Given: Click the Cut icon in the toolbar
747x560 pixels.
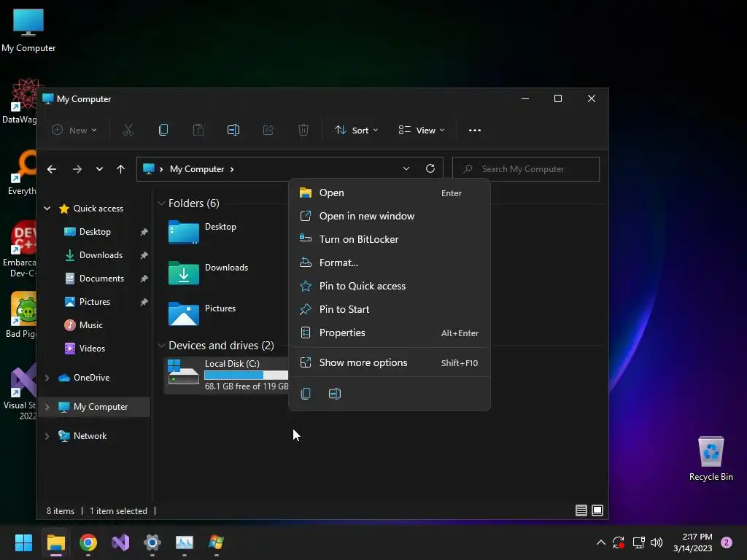Looking at the screenshot, I should (x=128, y=130).
